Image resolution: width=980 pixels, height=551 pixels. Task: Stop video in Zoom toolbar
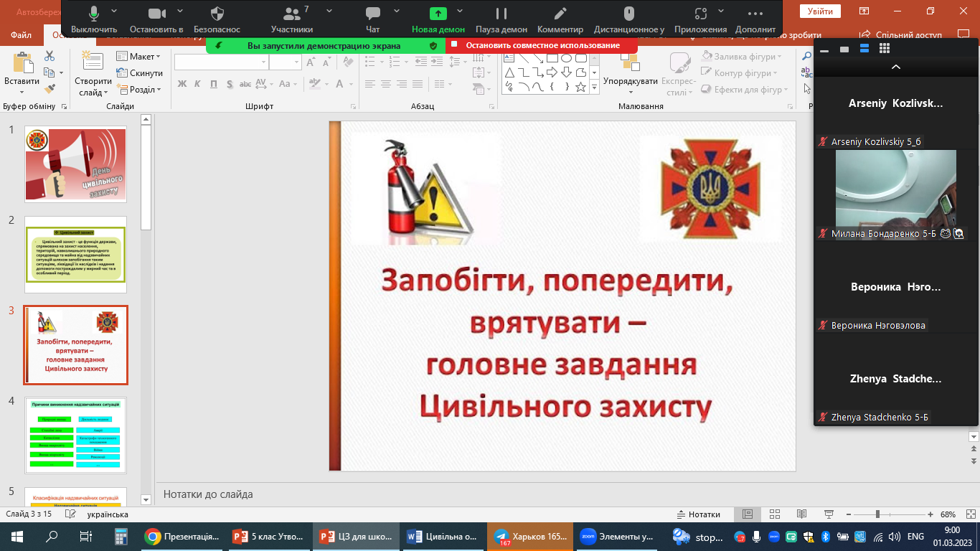point(156,19)
